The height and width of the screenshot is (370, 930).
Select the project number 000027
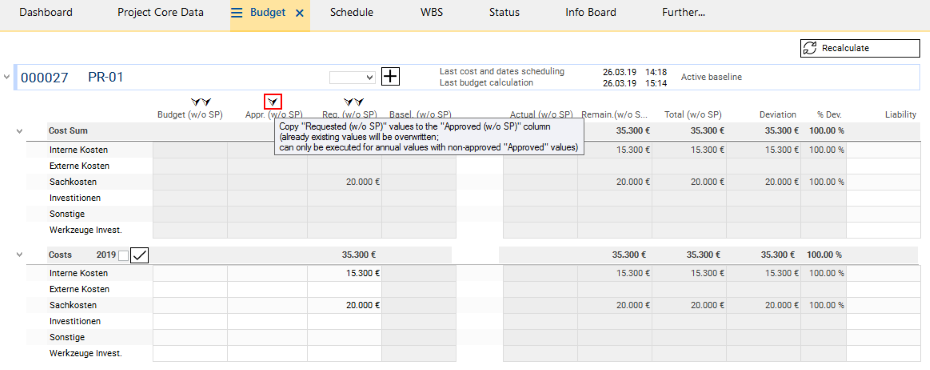click(x=44, y=77)
